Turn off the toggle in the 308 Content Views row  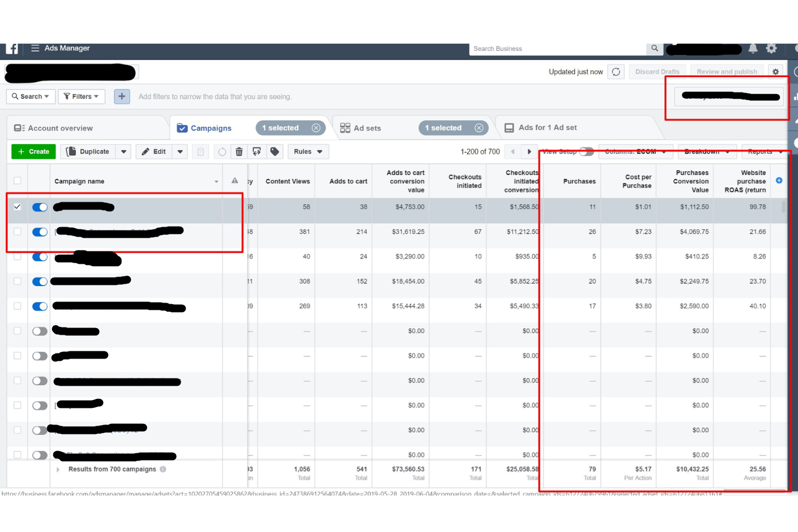[x=40, y=282]
